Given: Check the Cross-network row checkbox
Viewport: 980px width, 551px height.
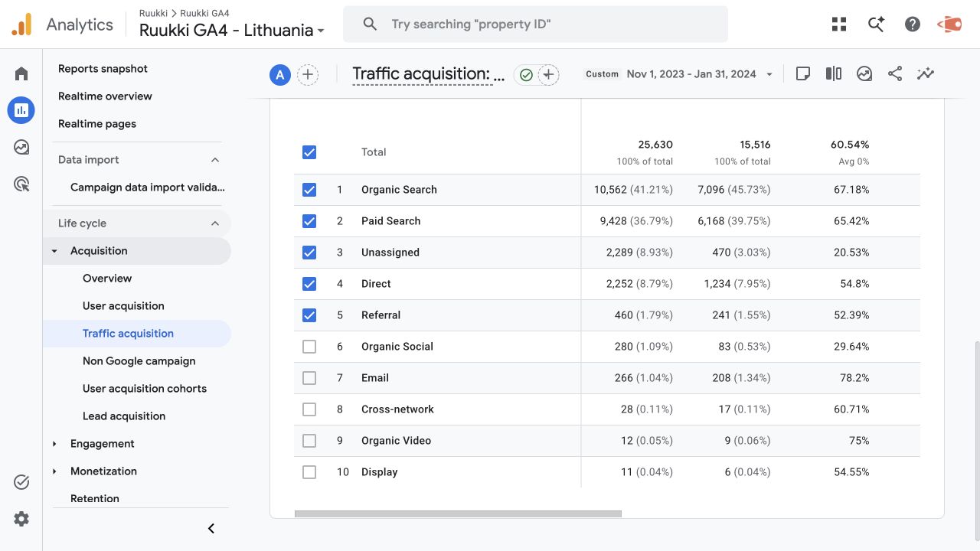Looking at the screenshot, I should coord(309,409).
